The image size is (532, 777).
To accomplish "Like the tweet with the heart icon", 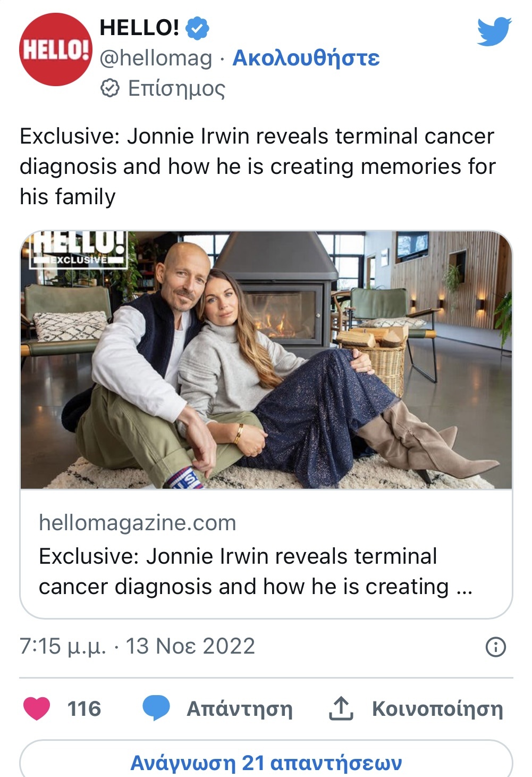I will point(37,708).
